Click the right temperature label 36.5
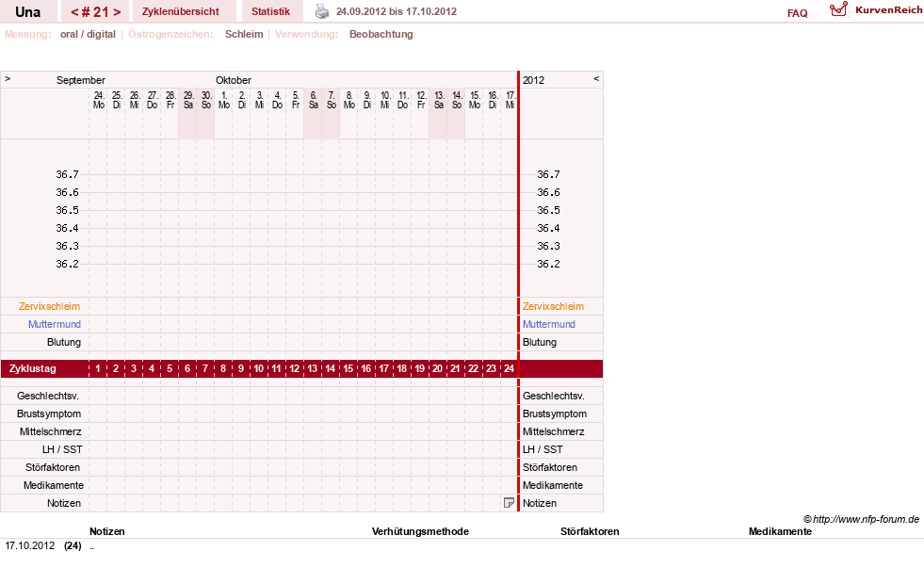This screenshot has width=924, height=568. [x=548, y=210]
